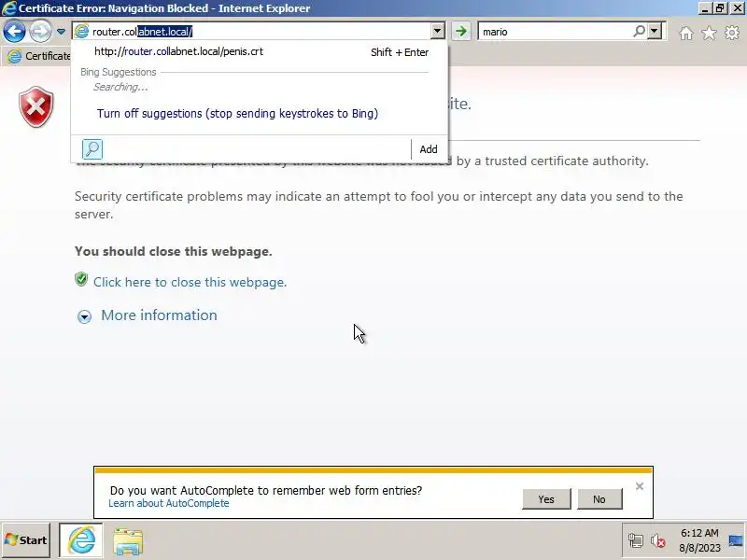Screen dimensions: 747x560
Task: Click the taskbar clock showing 6:12 AM
Action: click(x=699, y=540)
